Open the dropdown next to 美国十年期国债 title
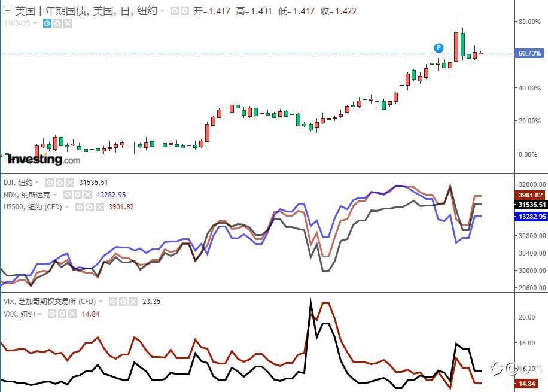Image resolution: width=548 pixels, height=392 pixels. 162,10
